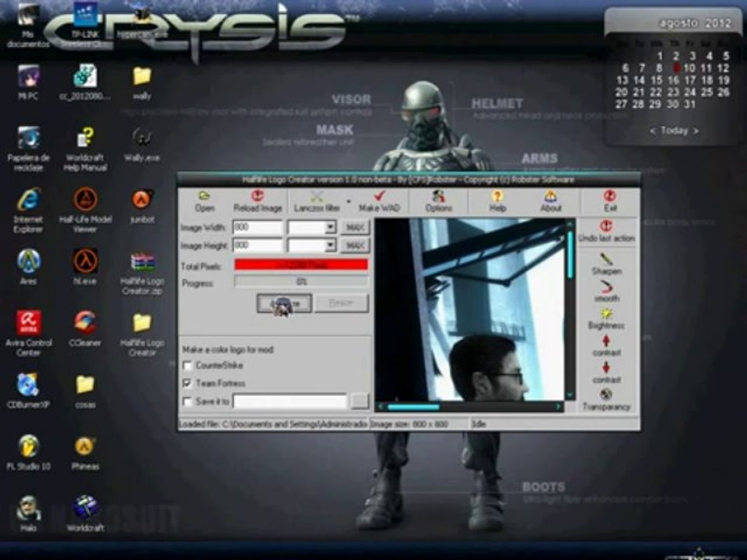Decrease contrast with the down arrow icon
747x560 pixels.
coord(606,368)
